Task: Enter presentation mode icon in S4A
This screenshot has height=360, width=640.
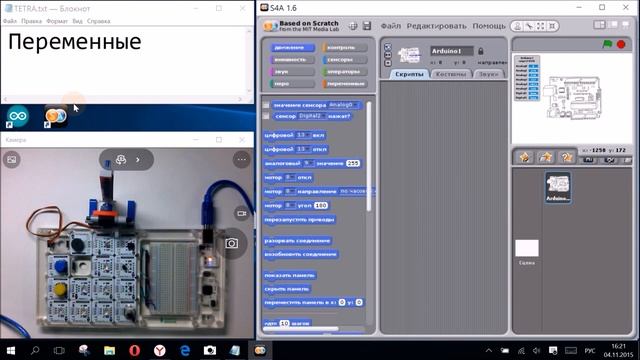Action: coord(626,25)
